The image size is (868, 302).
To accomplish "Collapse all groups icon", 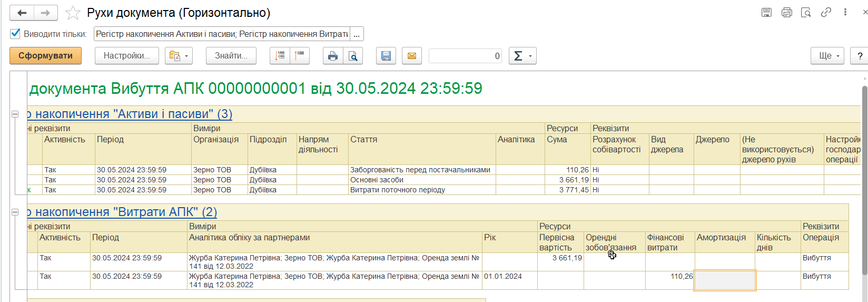I will pyautogui.click(x=300, y=56).
